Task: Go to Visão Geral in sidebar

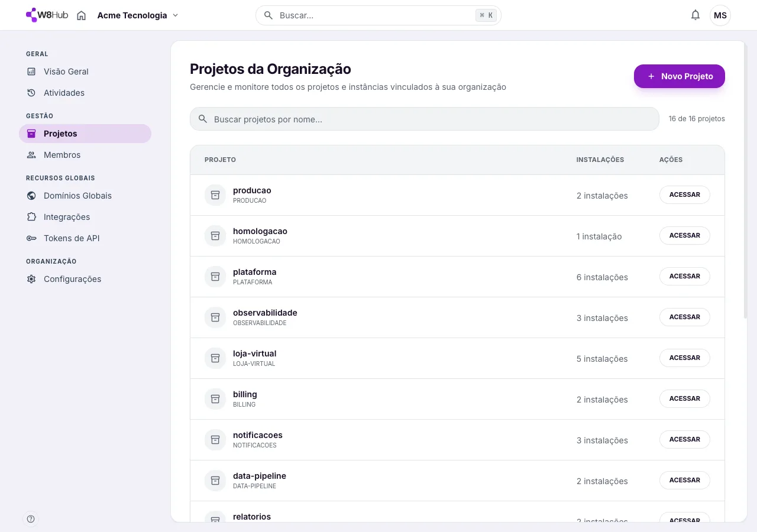Action: click(85, 72)
